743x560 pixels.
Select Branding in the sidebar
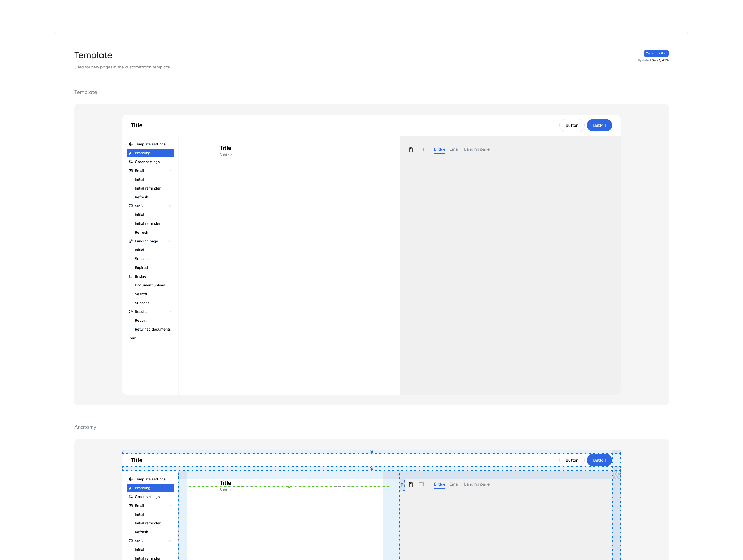click(x=150, y=153)
